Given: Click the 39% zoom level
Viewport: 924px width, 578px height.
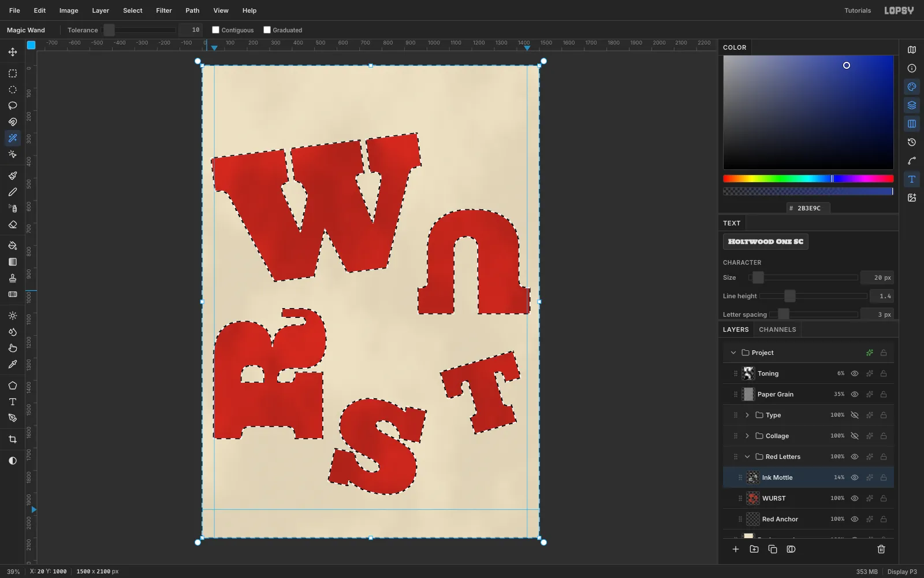Looking at the screenshot, I should coord(13,572).
